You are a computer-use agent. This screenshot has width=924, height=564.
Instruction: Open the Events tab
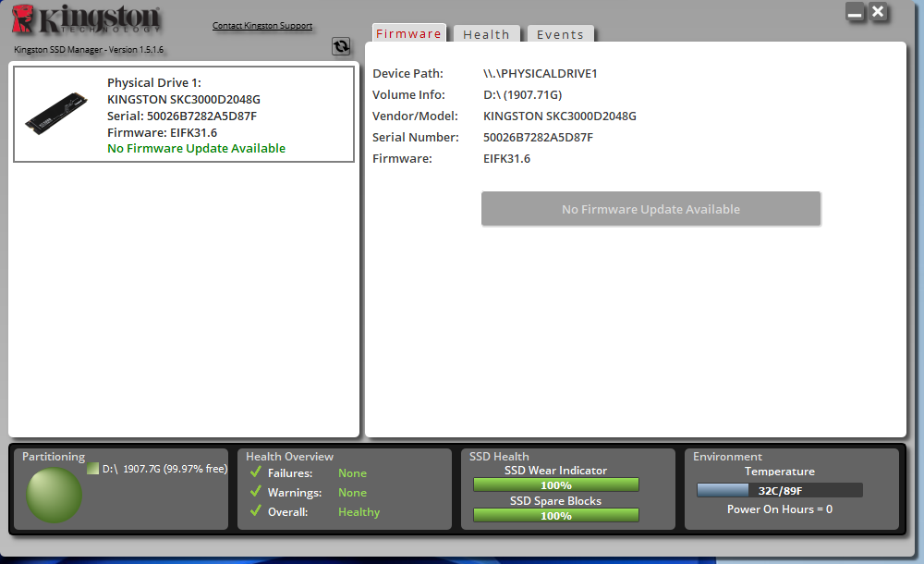[x=561, y=34]
